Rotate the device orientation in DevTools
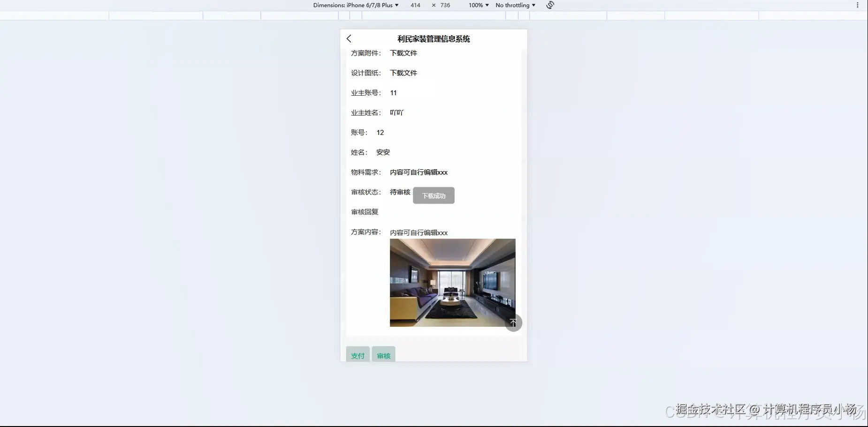 point(549,5)
